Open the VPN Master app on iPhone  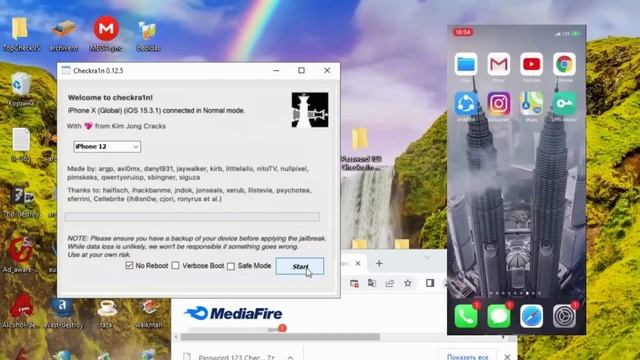[564, 103]
